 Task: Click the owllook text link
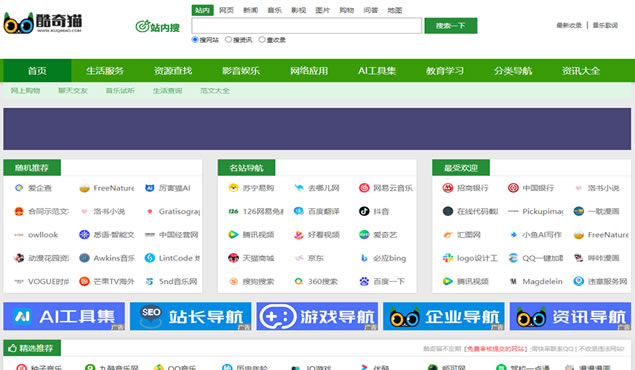coord(43,235)
